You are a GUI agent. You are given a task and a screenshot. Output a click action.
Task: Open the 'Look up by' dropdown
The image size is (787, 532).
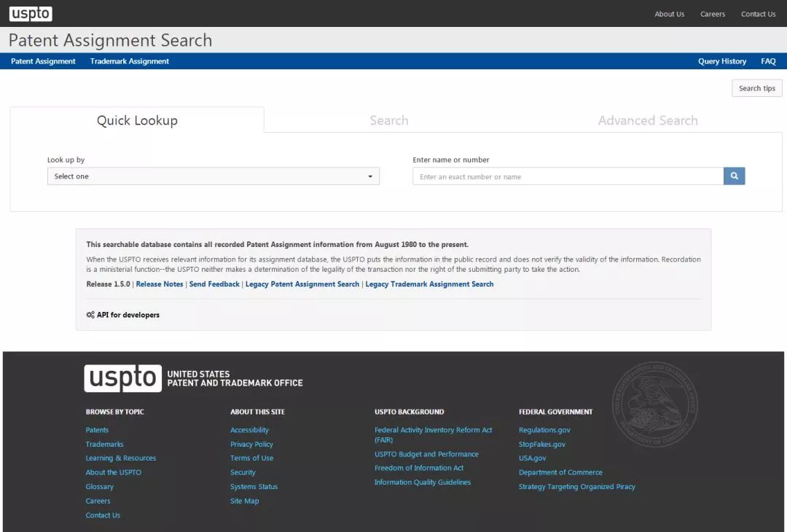coord(213,176)
